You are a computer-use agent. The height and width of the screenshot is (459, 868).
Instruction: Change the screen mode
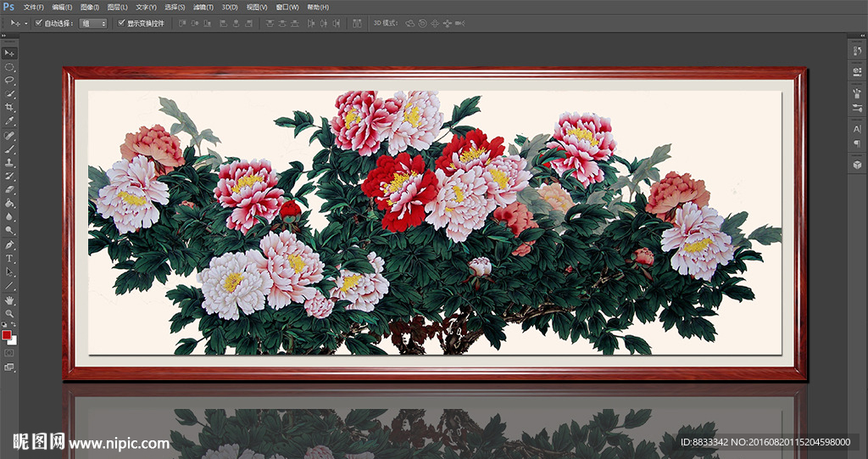pos(9,367)
